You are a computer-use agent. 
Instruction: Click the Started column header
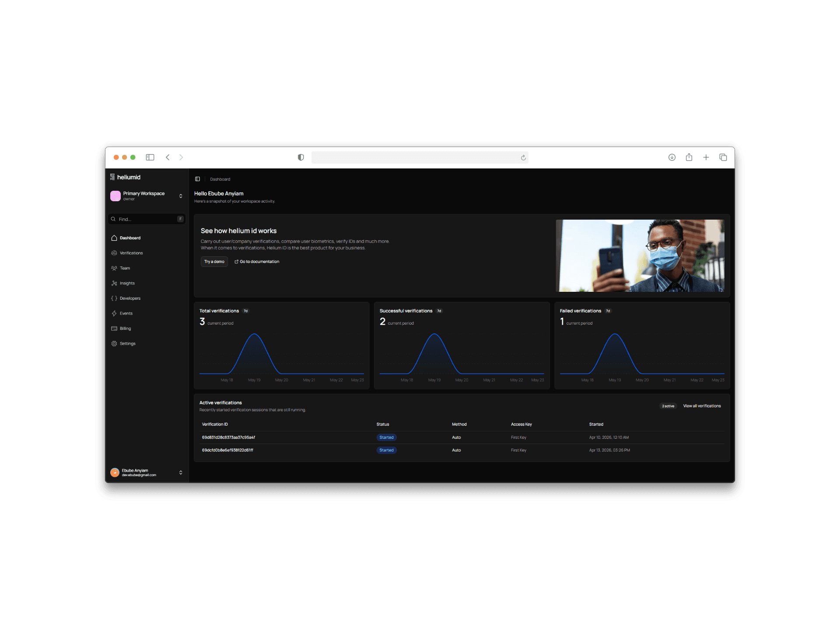[596, 424]
